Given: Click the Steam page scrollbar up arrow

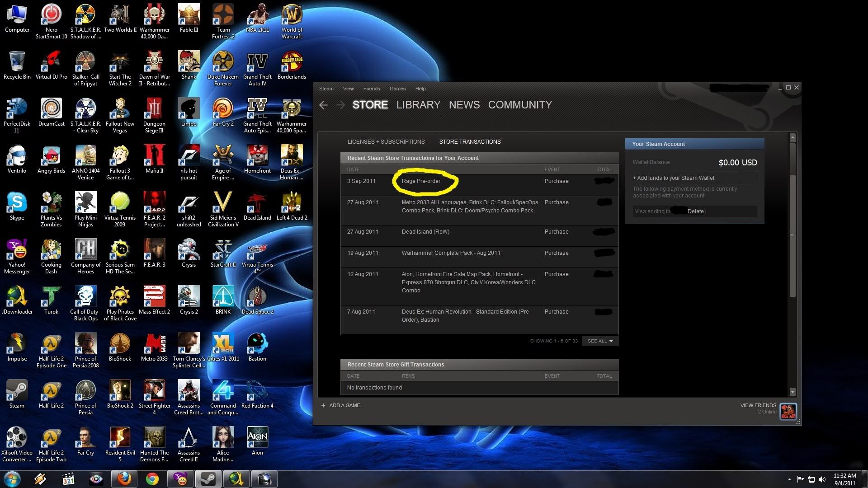Looking at the screenshot, I should pyautogui.click(x=792, y=137).
